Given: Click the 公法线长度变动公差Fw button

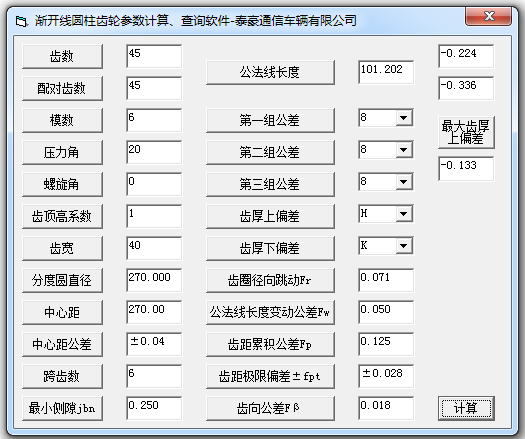Looking at the screenshot, I should click(x=270, y=312).
